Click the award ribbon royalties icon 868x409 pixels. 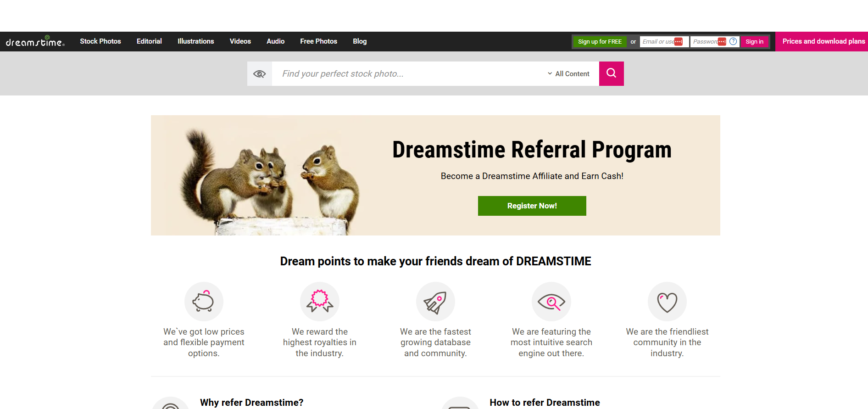pyautogui.click(x=320, y=302)
